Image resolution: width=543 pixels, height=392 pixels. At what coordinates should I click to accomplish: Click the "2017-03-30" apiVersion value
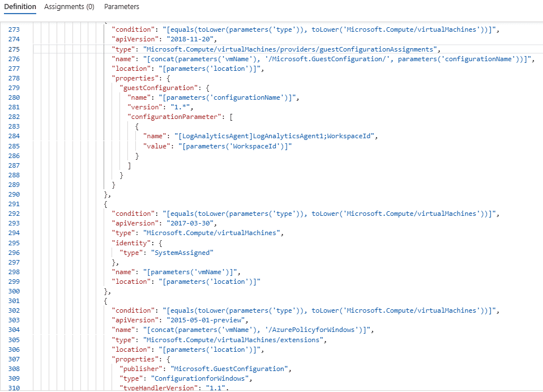pyautogui.click(x=190, y=223)
